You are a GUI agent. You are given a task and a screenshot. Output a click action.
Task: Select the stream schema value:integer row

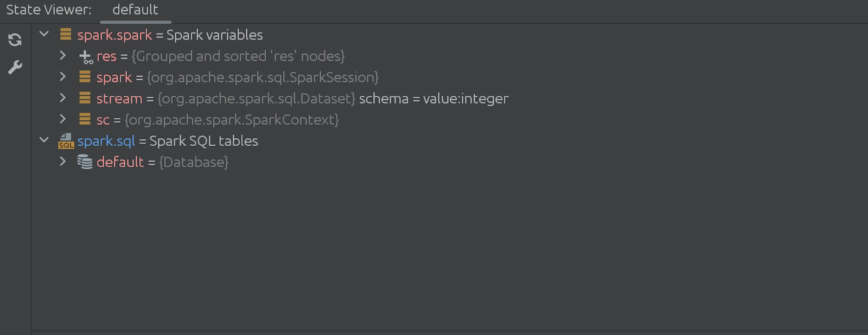[x=450, y=99]
